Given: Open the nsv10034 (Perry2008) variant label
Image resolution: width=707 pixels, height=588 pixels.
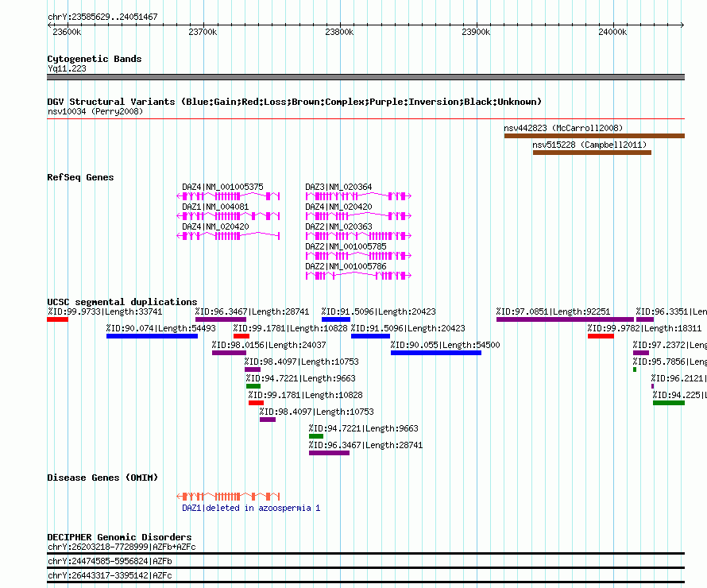Looking at the screenshot, I should (x=95, y=111).
